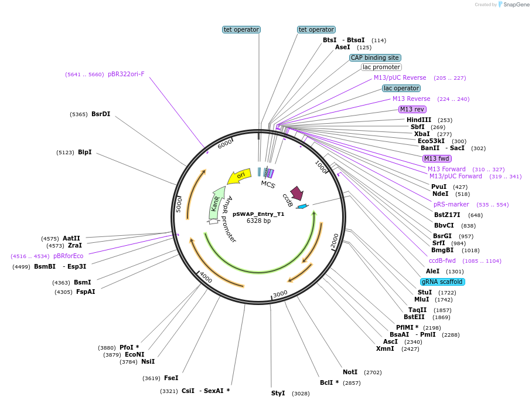532x403 pixels.
Task: Select the pBR322ori-F primer label
Action: tap(125, 74)
